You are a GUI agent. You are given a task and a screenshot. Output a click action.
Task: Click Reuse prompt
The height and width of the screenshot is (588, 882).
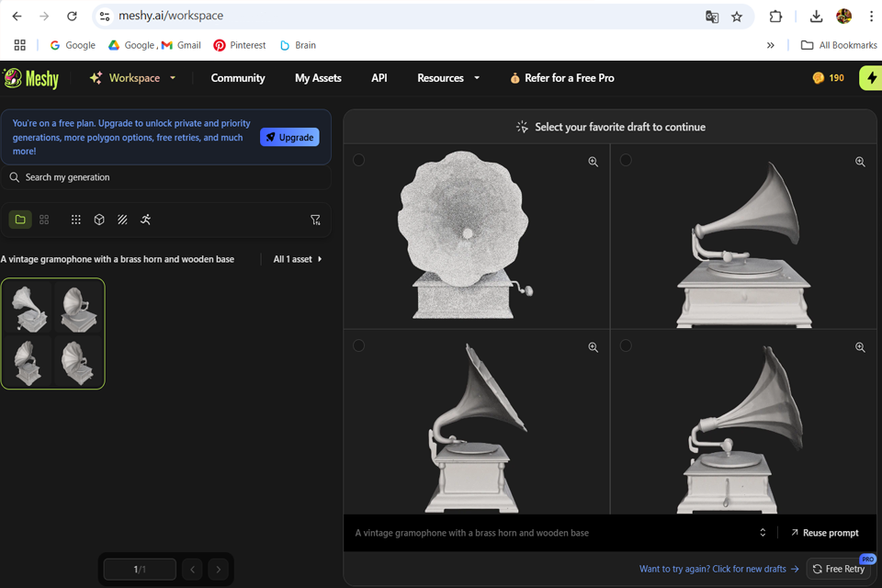[x=825, y=533]
